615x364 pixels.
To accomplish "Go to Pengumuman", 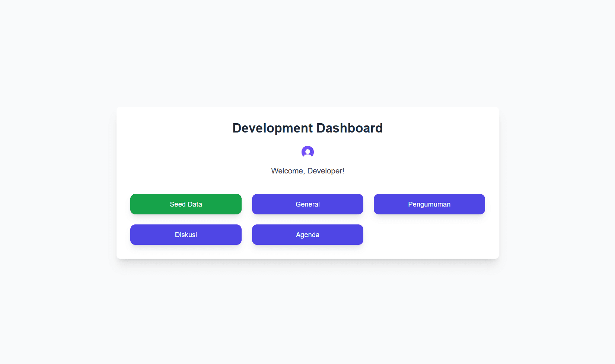I will (x=429, y=204).
